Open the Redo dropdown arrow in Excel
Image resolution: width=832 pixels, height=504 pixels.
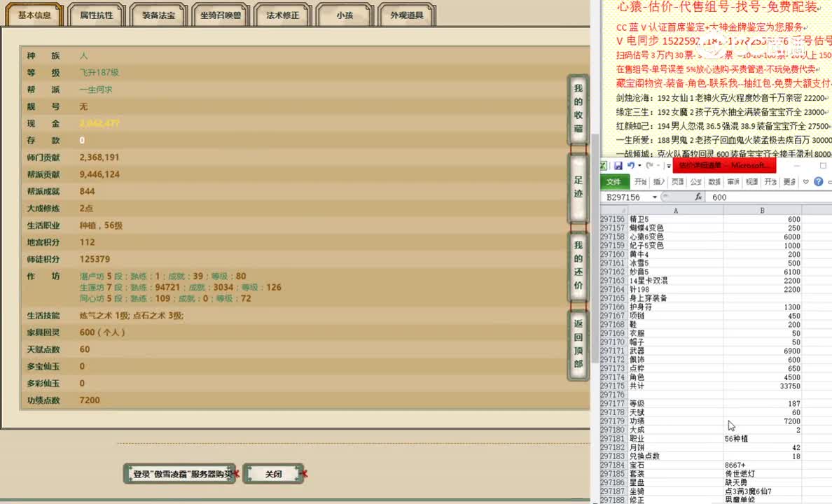point(657,165)
